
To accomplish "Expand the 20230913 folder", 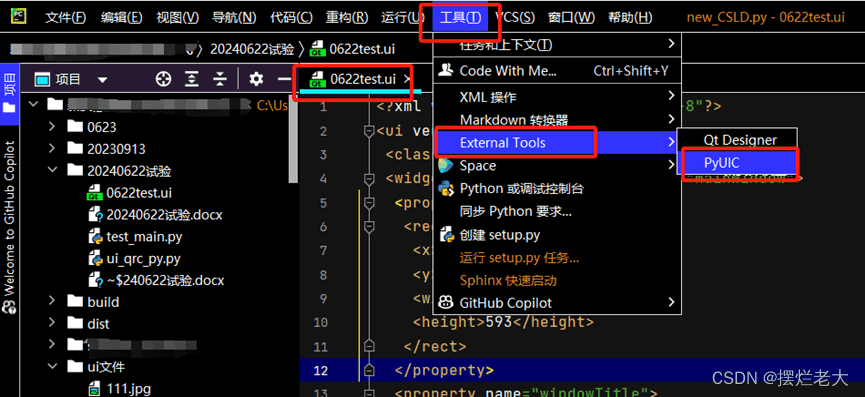I will pos(52,148).
